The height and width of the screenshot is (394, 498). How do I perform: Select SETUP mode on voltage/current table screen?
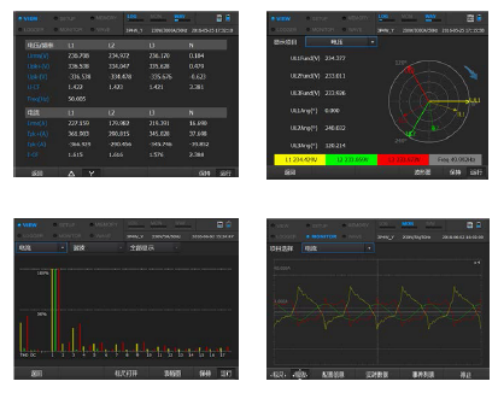65,19
